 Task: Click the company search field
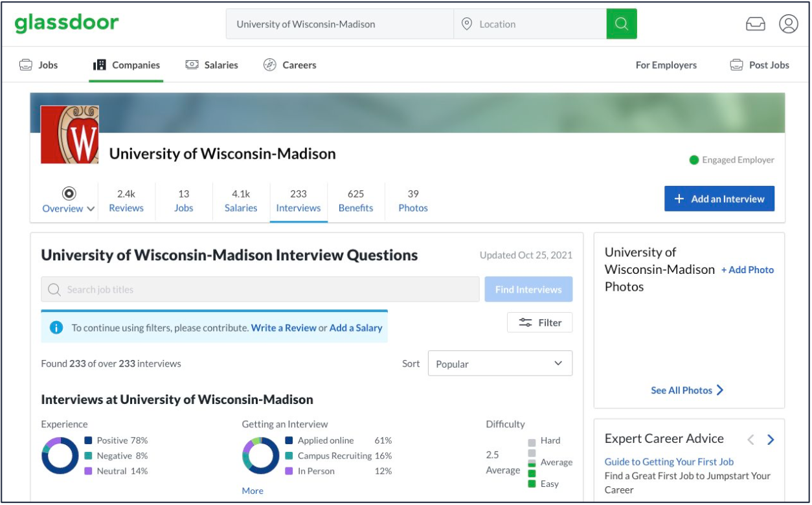click(x=340, y=24)
